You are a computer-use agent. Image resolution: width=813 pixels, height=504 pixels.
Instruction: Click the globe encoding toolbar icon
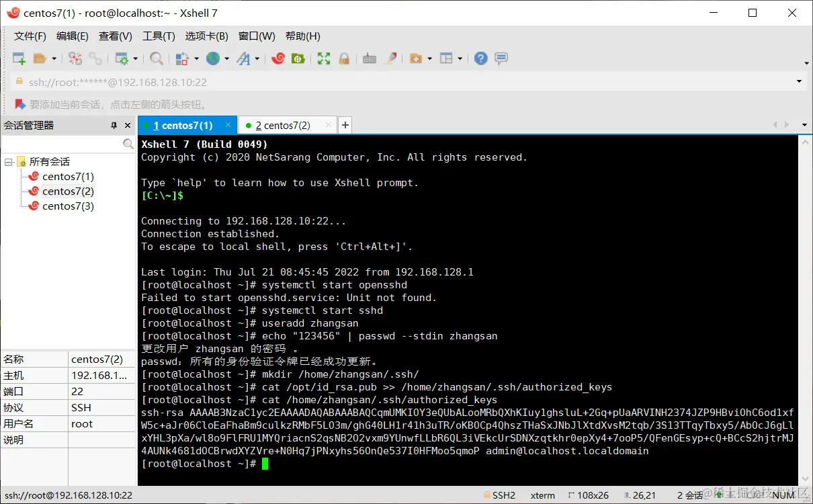213,59
